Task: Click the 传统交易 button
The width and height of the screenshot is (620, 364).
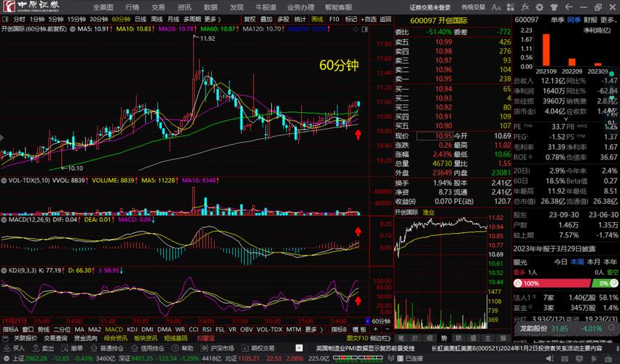Action: 473,7
